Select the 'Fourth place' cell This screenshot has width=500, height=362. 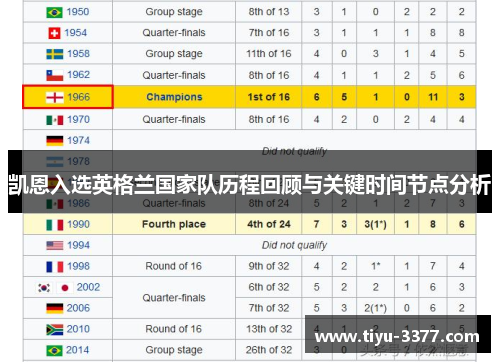[174, 224]
